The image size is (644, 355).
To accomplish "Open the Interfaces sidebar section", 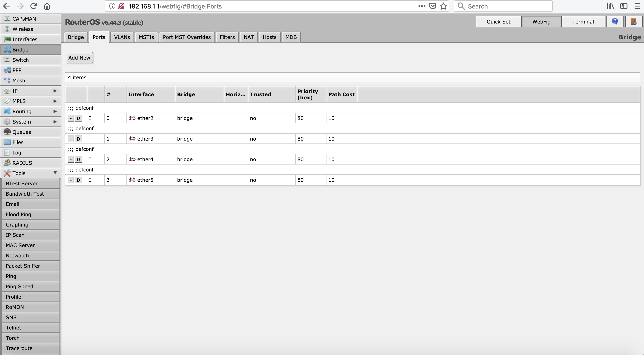I will click(25, 39).
